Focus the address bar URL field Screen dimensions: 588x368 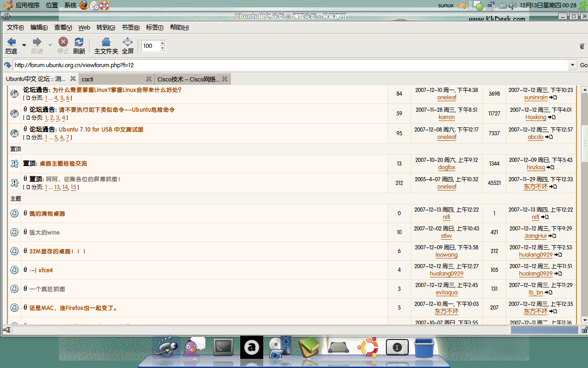(290, 65)
